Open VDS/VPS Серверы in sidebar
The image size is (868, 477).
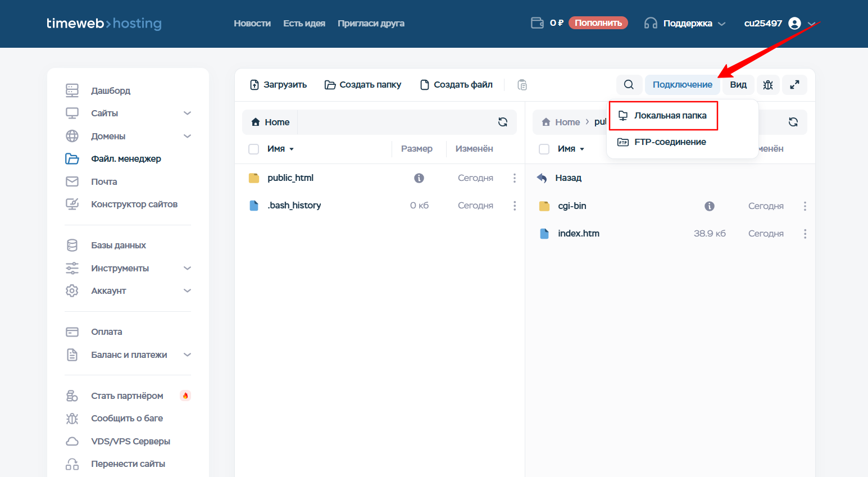pyautogui.click(x=130, y=441)
